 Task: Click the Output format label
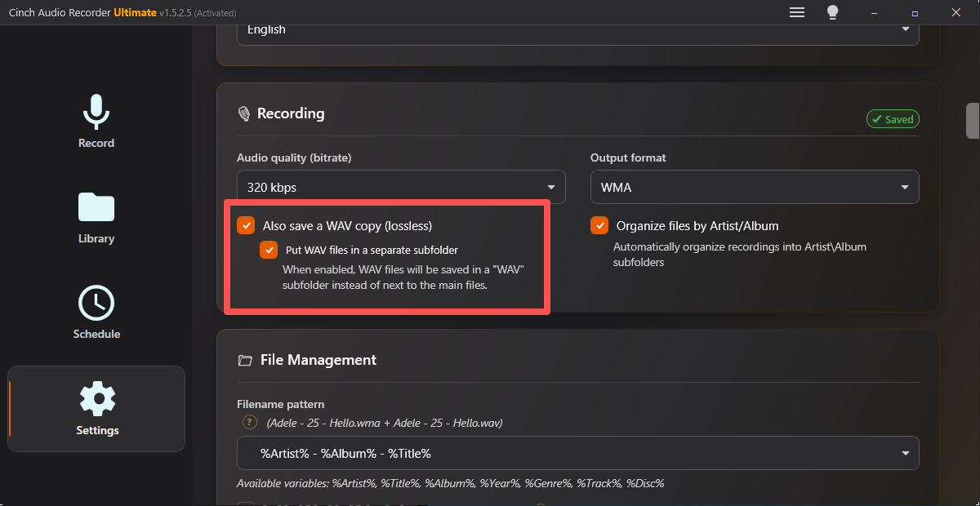pyautogui.click(x=628, y=158)
